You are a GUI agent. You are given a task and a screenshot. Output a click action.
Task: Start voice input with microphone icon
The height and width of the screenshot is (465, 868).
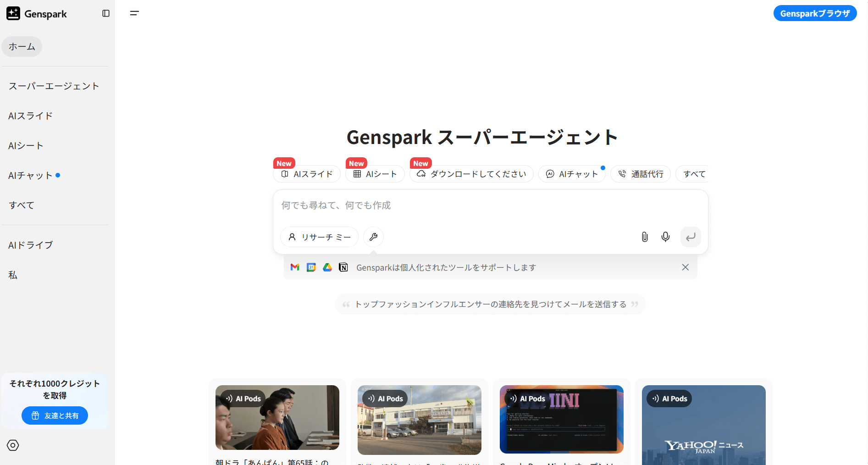tap(665, 237)
